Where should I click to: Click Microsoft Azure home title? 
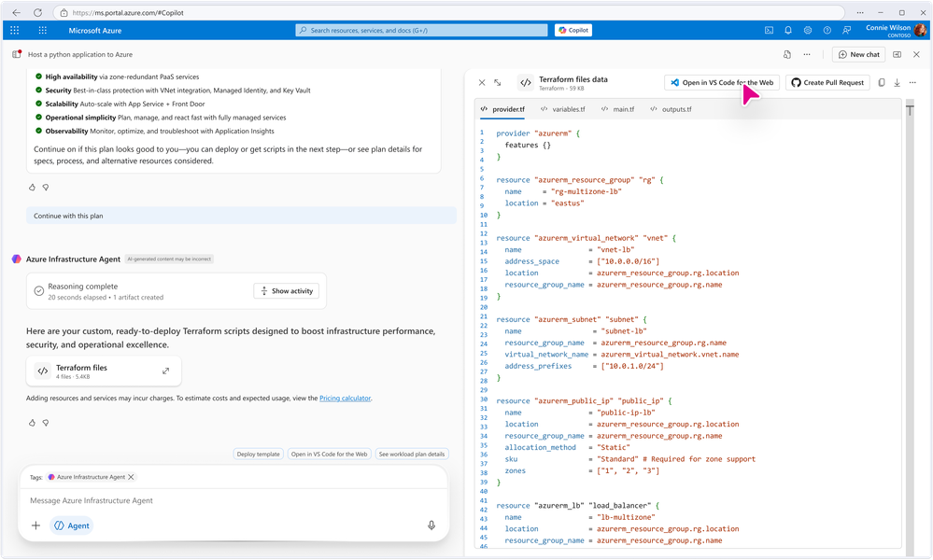95,30
